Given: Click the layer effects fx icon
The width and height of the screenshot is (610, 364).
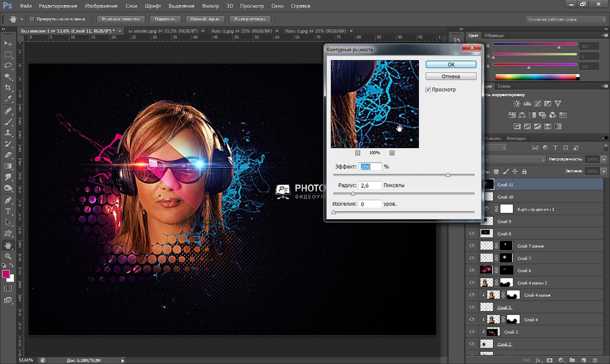Looking at the screenshot, I should pyautogui.click(x=539, y=360).
